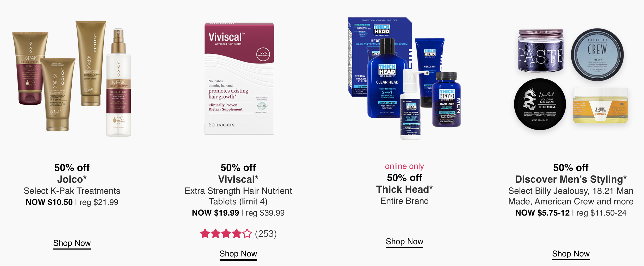644x266 pixels.
Task: Click the 50% off Joico heading
Action: pyautogui.click(x=72, y=173)
